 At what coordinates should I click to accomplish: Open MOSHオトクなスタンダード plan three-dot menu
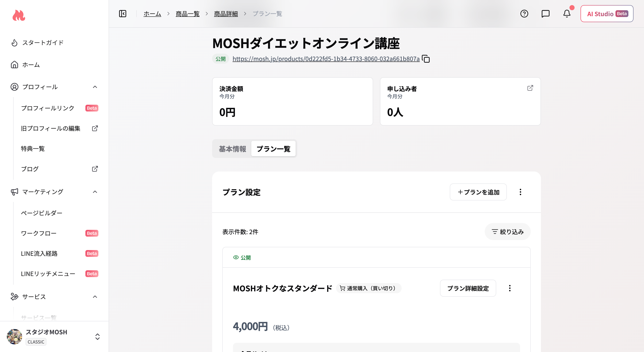click(x=510, y=288)
